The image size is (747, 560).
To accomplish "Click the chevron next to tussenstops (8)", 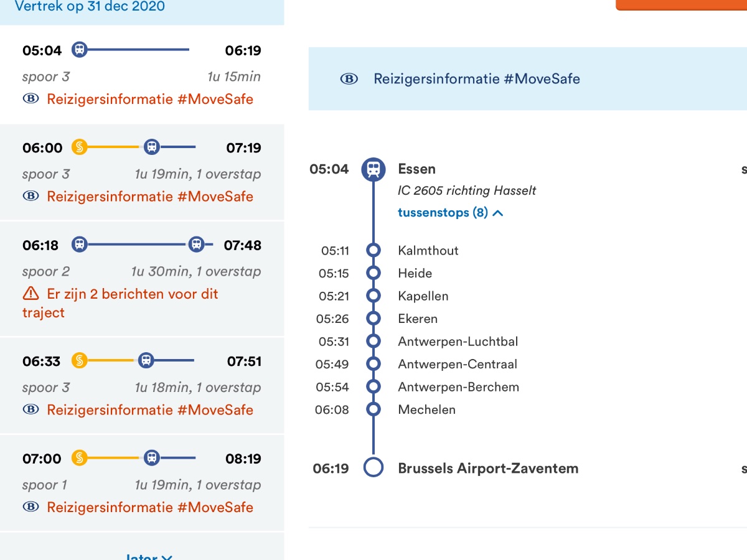I will (x=497, y=213).
